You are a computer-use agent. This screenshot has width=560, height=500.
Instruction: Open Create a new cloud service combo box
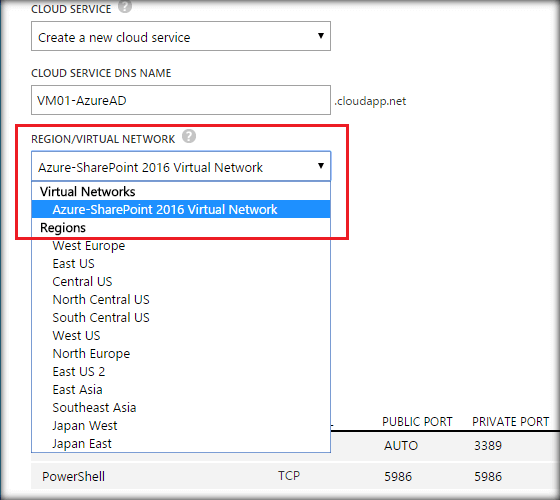pos(181,36)
